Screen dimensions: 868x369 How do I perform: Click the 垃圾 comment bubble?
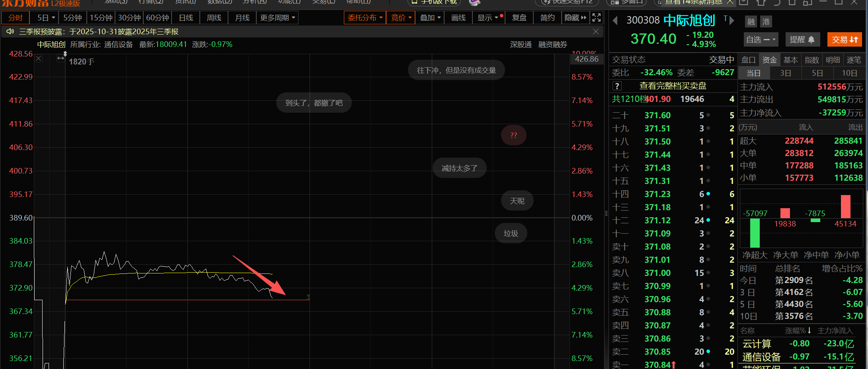[x=511, y=234]
